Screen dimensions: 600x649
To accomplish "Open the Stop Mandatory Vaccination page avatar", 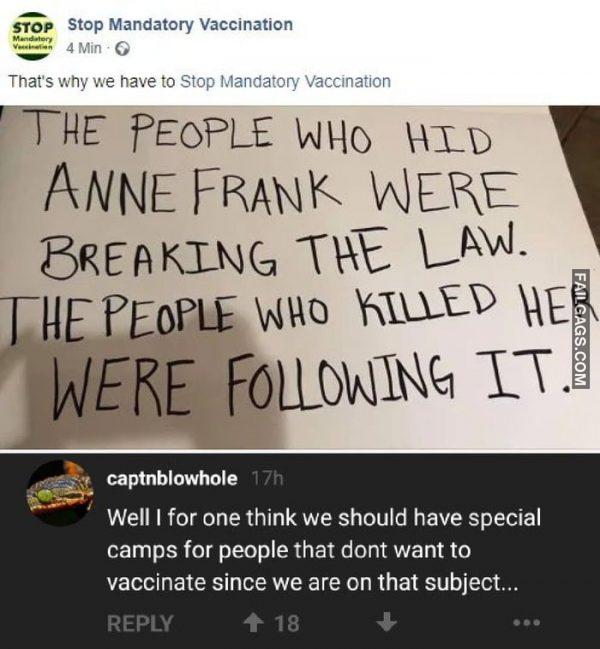I will tap(33, 36).
